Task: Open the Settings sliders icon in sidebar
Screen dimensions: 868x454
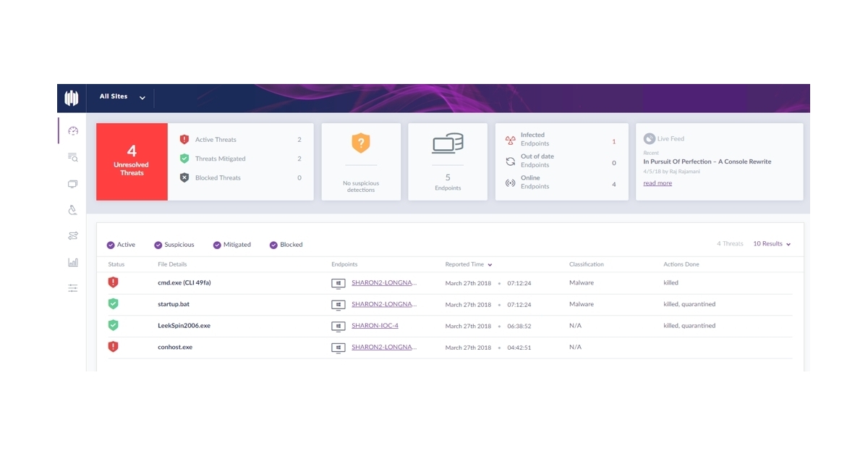Action: coord(72,287)
